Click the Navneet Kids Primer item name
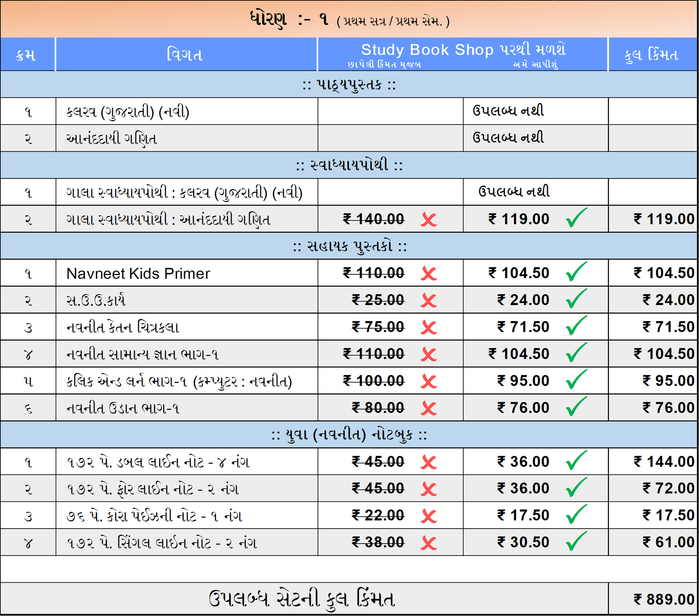699x616 pixels. click(x=138, y=274)
